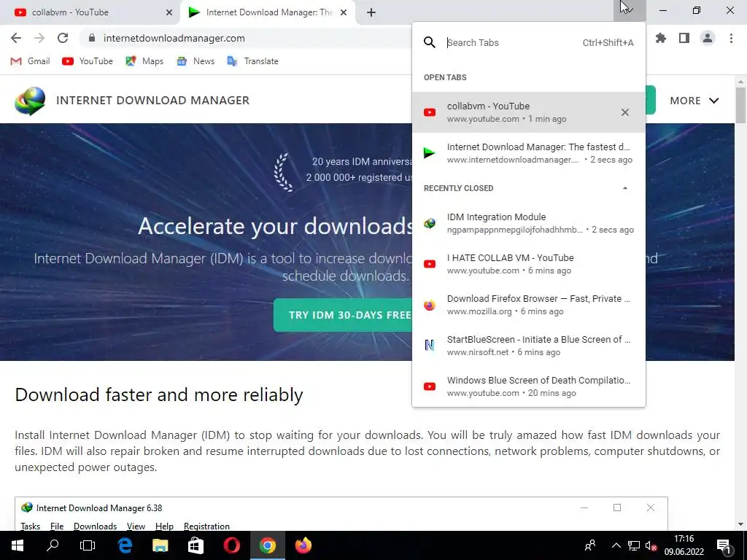747x560 pixels.
Task: Open the notification center icon
Action: click(x=724, y=545)
